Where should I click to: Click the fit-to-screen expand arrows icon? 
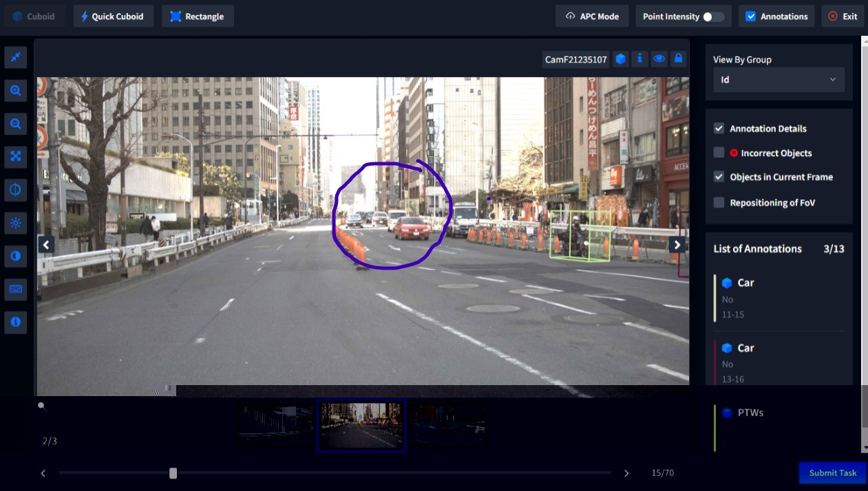15,157
